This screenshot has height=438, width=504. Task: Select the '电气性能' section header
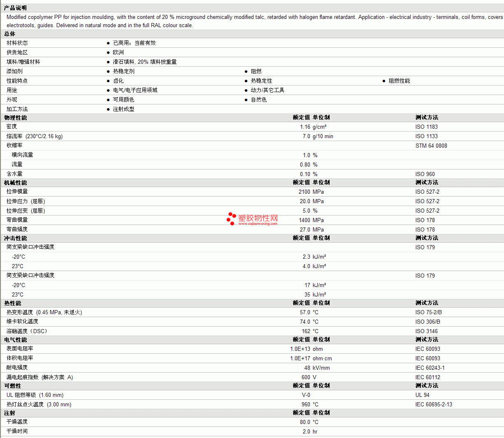[x=16, y=340]
